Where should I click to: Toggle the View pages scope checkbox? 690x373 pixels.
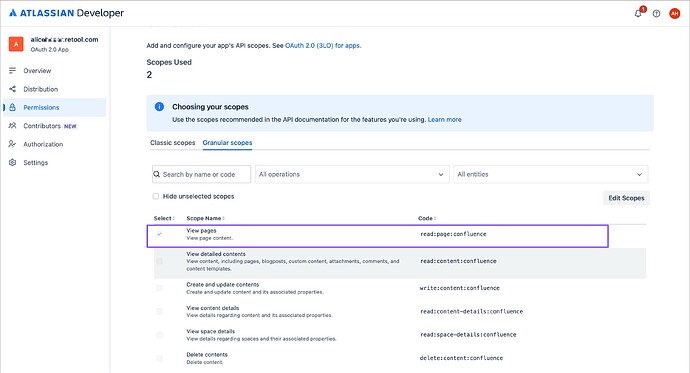(159, 234)
